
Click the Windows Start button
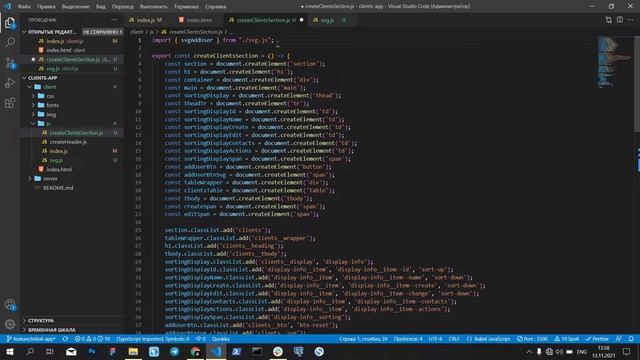[x=10, y=351]
